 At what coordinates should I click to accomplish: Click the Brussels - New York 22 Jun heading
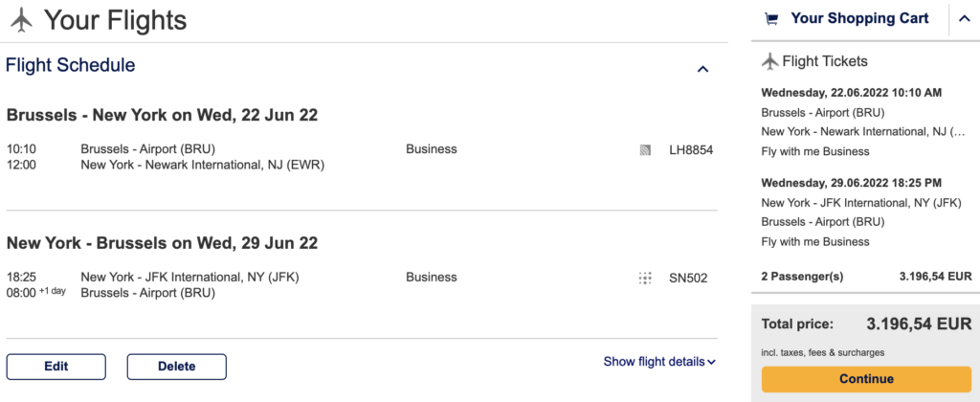coord(162,115)
